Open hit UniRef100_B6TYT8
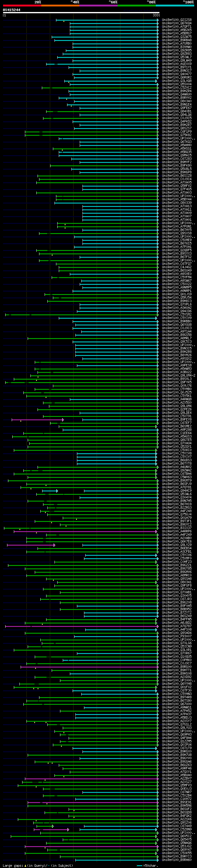 click(176, 464)
